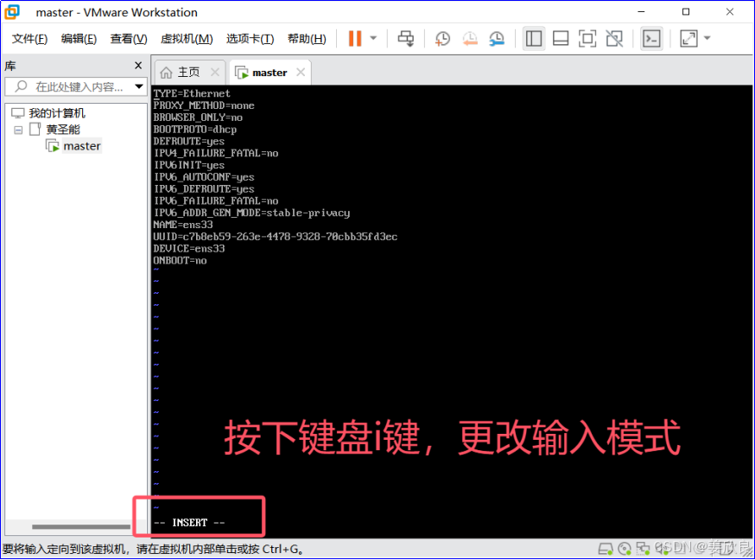Collapse the 黄圣能 folder node
Image resolution: width=755 pixels, height=560 pixels.
point(18,130)
